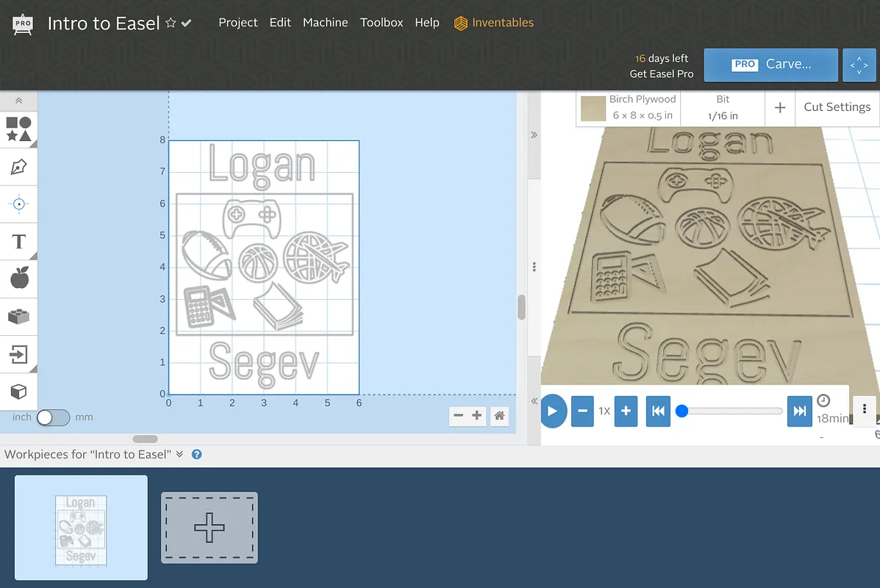Image resolution: width=880 pixels, height=588 pixels.
Task: Add a new workpiece thumbnail
Action: click(x=210, y=528)
